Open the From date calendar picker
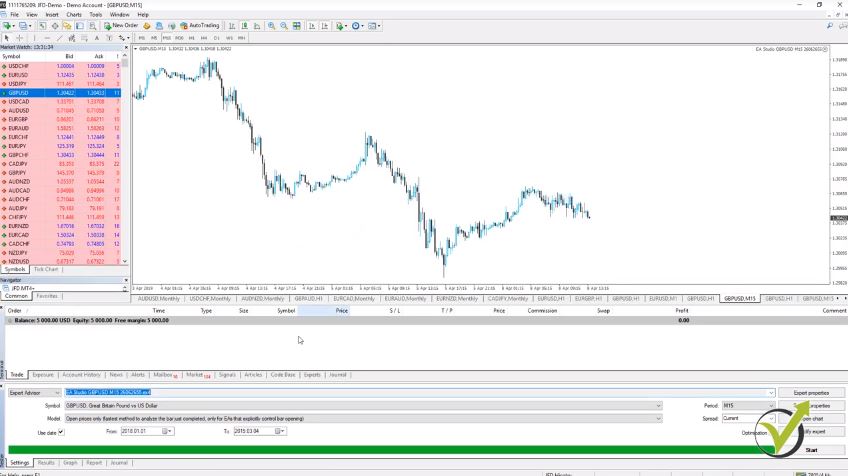The height and width of the screenshot is (476, 848). (x=171, y=431)
